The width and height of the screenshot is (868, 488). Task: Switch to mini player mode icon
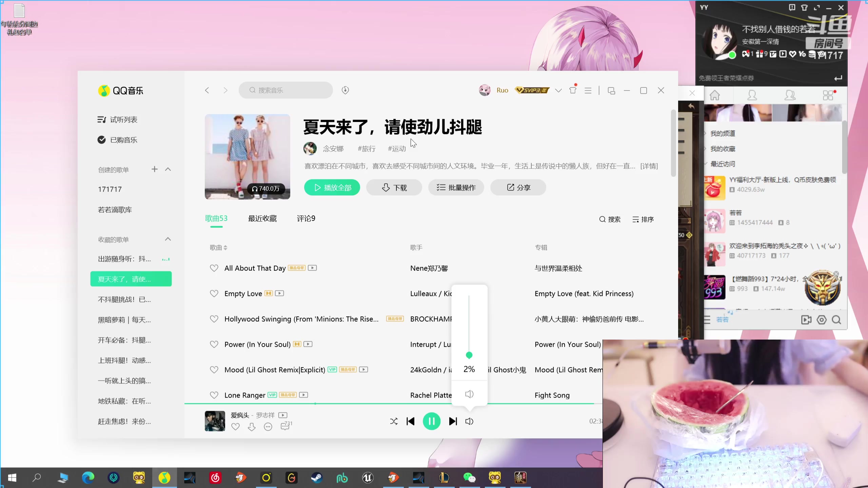point(611,90)
